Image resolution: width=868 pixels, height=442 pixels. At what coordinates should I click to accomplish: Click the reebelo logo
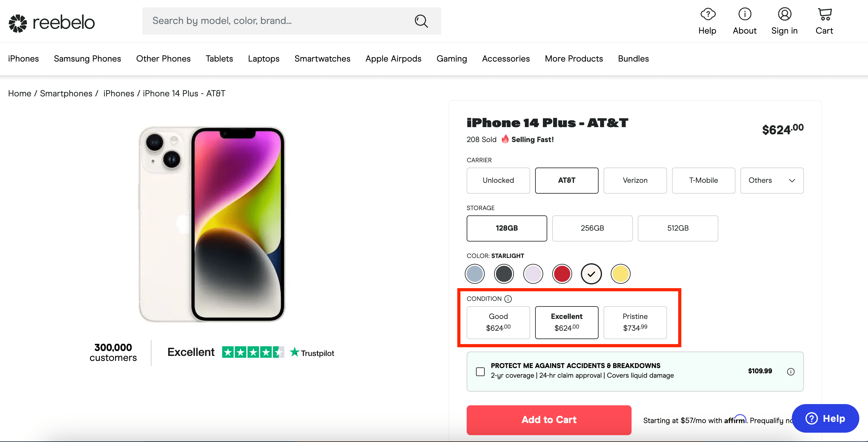pos(52,23)
